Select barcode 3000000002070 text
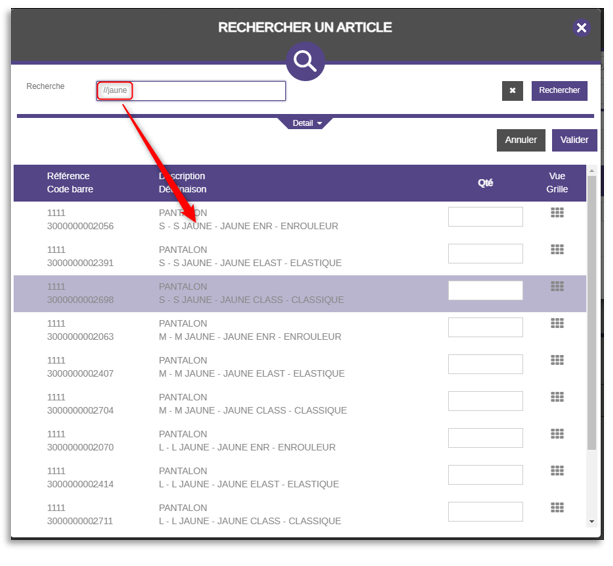This screenshot has height=566, width=613. coord(80,447)
